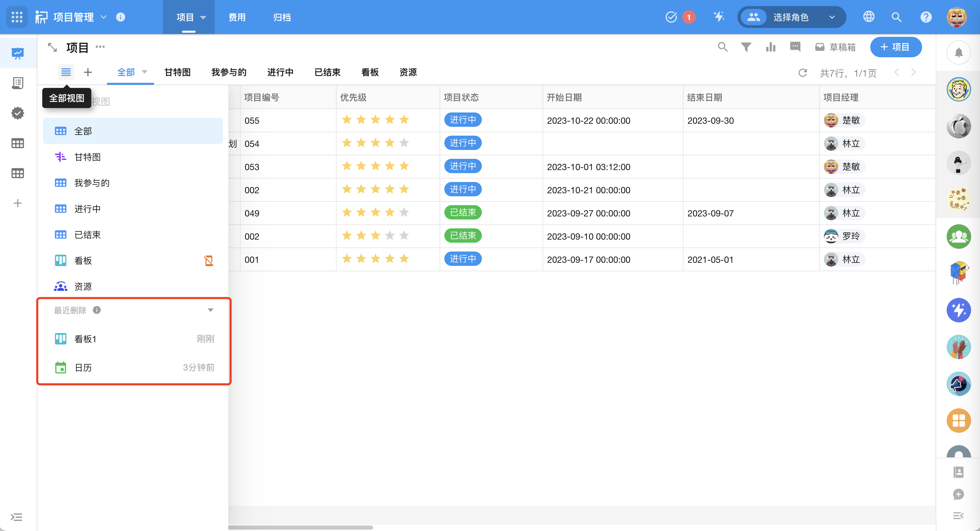The width and height of the screenshot is (980, 531).
Task: Open the 选择角色 role dropdown
Action: tap(791, 17)
